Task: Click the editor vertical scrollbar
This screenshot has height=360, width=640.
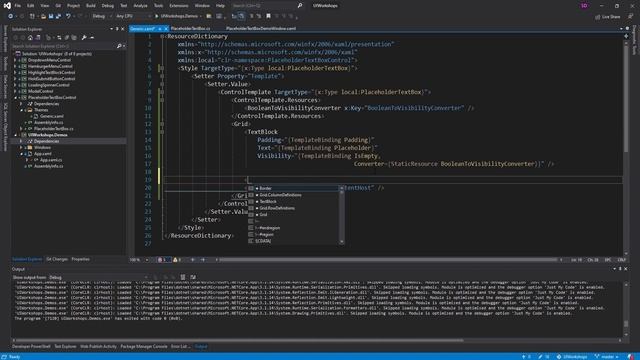Action: click(626, 98)
